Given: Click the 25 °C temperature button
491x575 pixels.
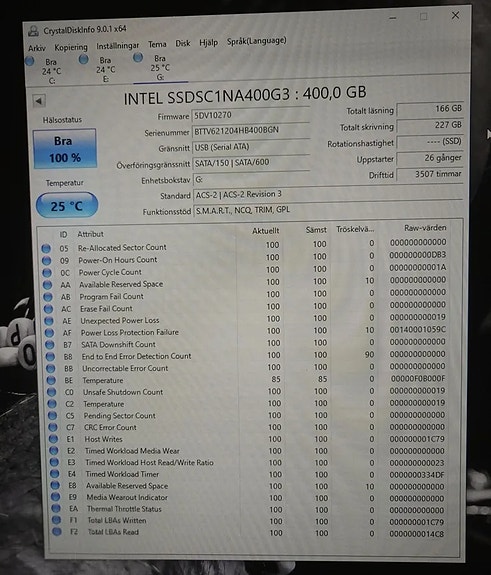Looking at the screenshot, I should click(x=67, y=205).
